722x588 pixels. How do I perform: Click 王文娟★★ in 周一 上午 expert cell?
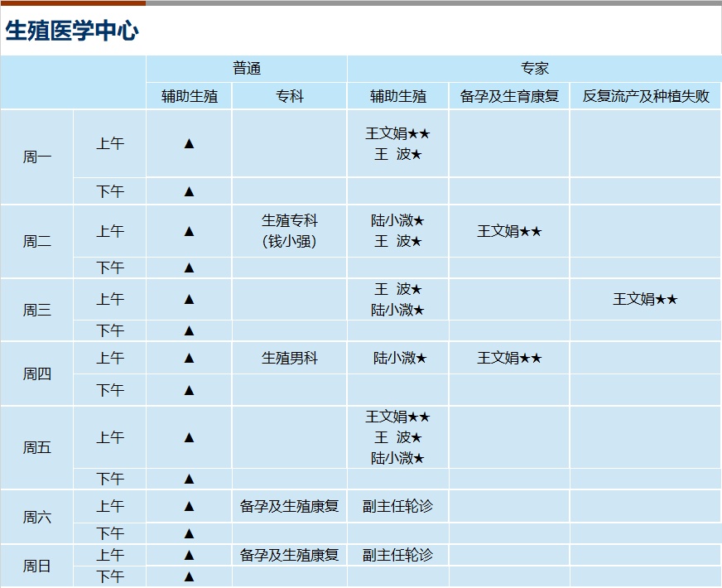[x=397, y=133]
